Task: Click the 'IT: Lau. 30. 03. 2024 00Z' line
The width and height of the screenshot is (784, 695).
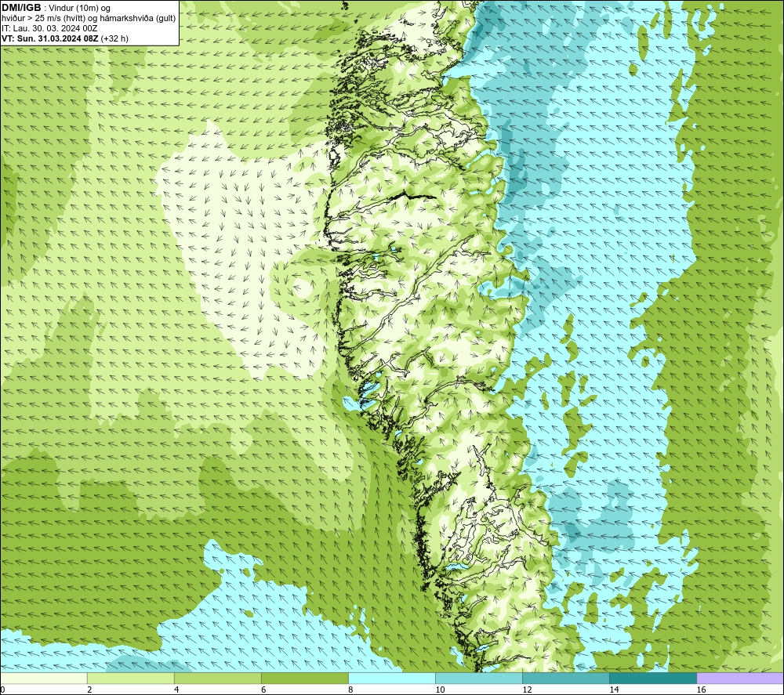Action: [x=49, y=28]
